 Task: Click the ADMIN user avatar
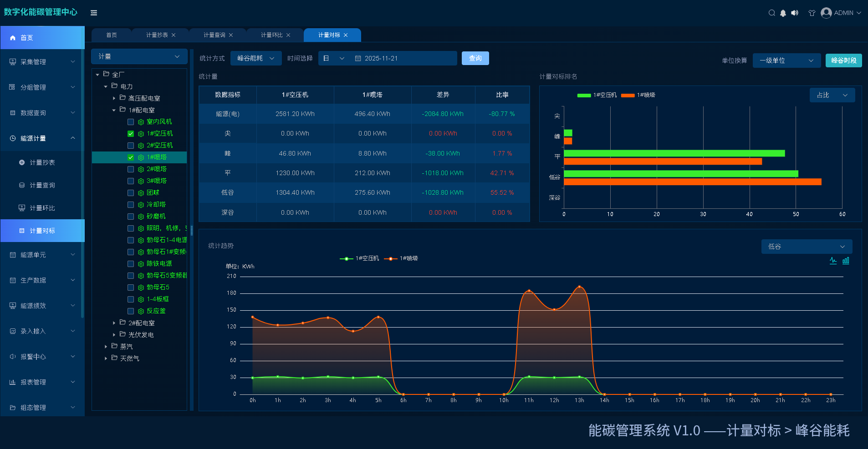pyautogui.click(x=826, y=13)
